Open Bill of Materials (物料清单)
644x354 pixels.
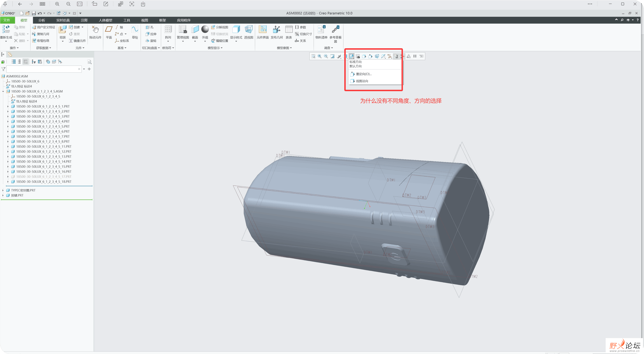tap(321, 32)
